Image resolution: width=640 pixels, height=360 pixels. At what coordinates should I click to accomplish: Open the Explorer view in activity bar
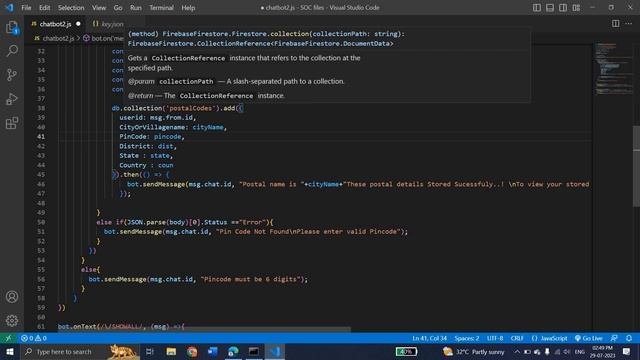pyautogui.click(x=12, y=27)
